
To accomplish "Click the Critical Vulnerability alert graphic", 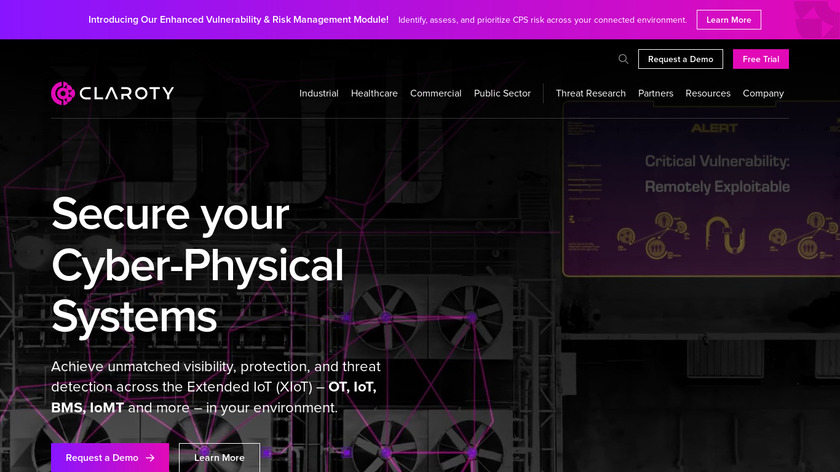I will pos(701,189).
